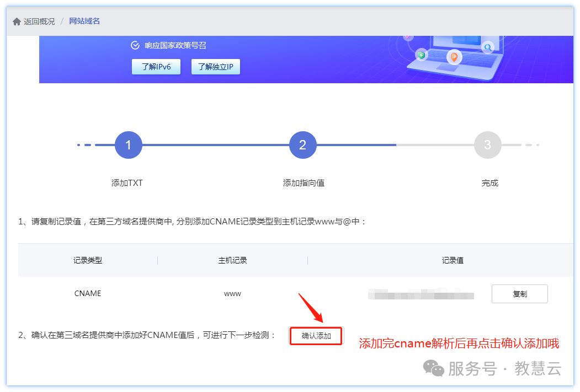The height and width of the screenshot is (392, 580).
Task: Click the red arrow pointing to 确认添加
Action: click(x=310, y=308)
